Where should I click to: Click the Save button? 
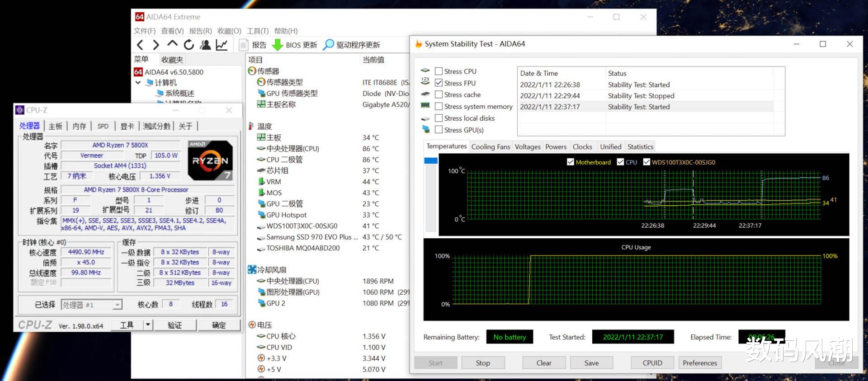[x=591, y=363]
